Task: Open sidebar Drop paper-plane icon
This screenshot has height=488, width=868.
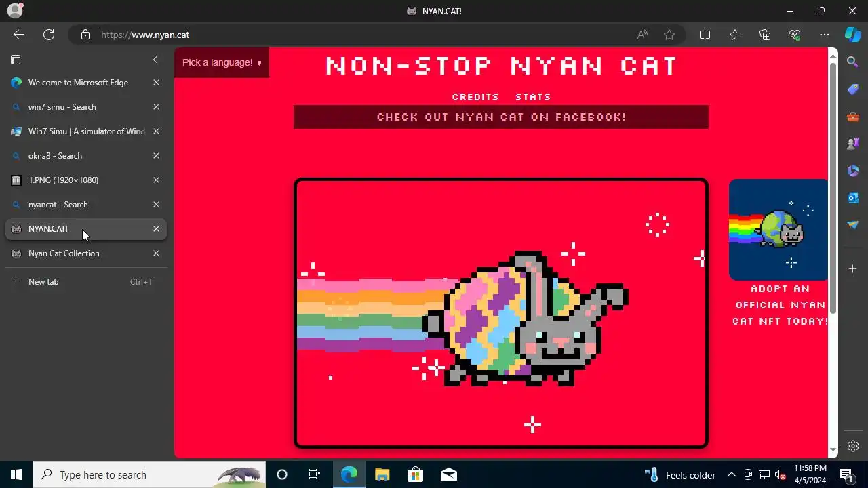Action: pos(853,225)
